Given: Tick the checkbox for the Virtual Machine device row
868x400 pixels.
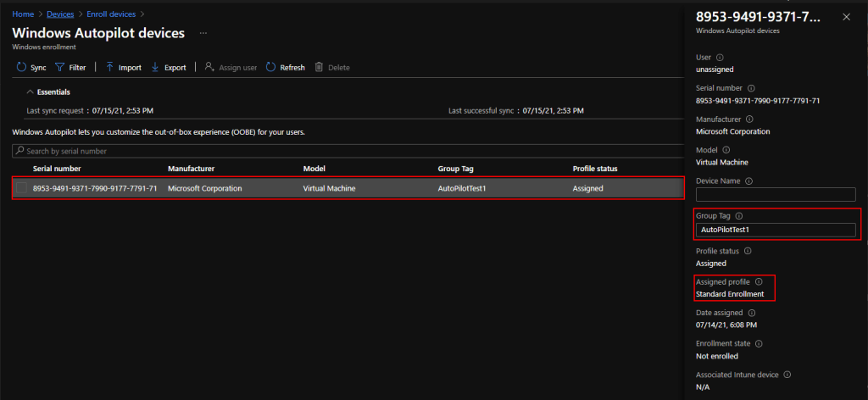Looking at the screenshot, I should (x=22, y=188).
